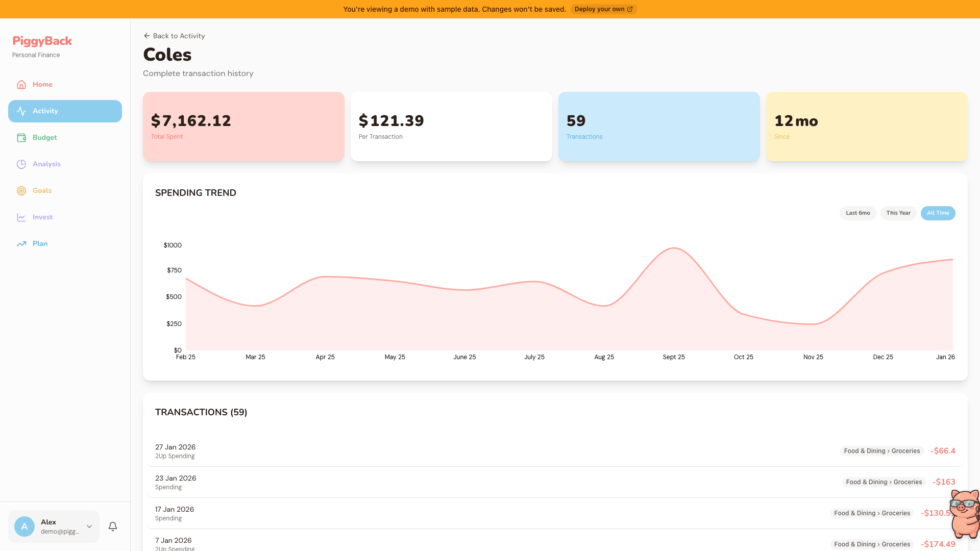Select All Time trend range

[938, 213]
